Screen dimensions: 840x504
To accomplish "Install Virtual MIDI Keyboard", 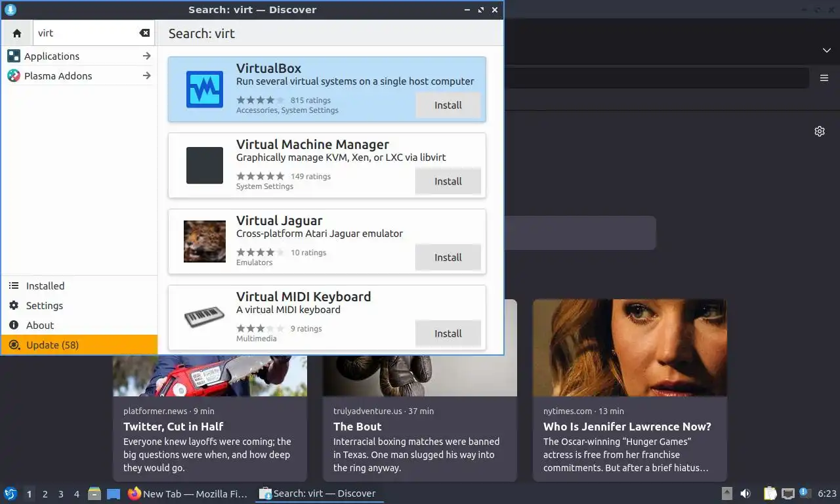I will click(448, 333).
